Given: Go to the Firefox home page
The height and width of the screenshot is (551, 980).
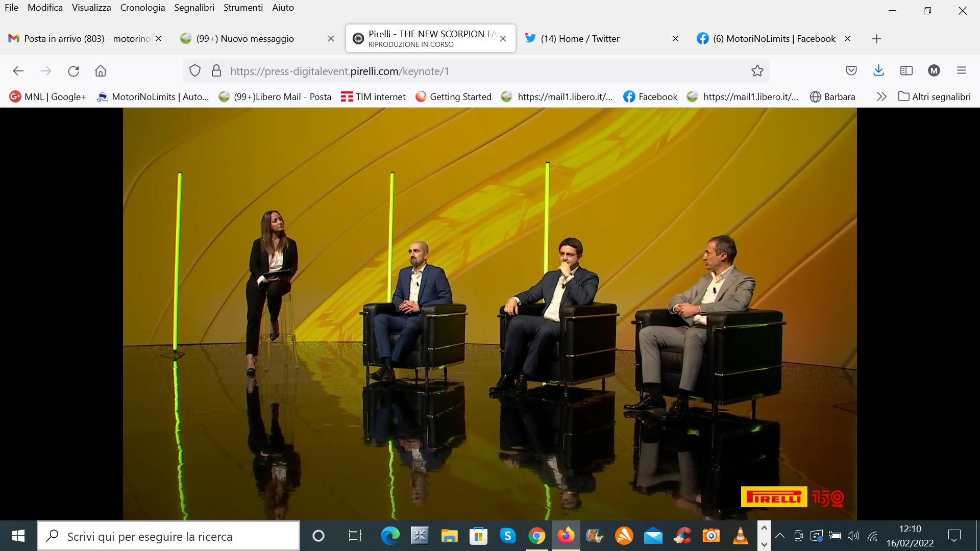Looking at the screenshot, I should pos(101,71).
